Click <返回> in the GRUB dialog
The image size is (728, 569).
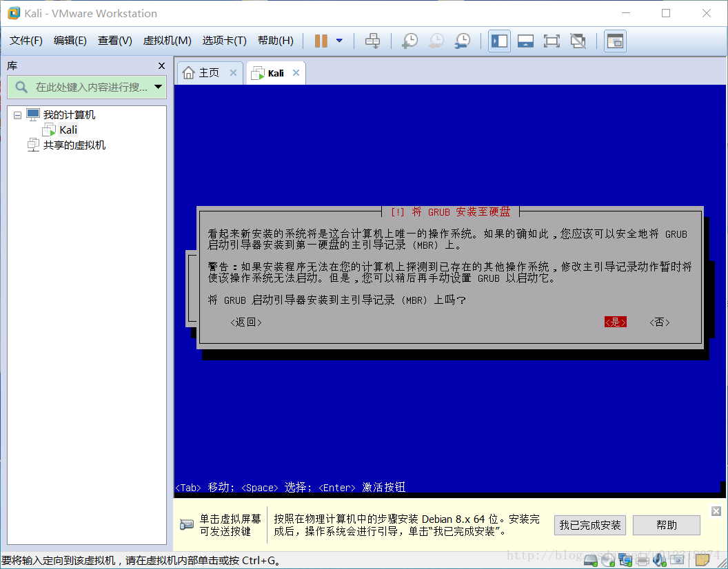tap(246, 322)
